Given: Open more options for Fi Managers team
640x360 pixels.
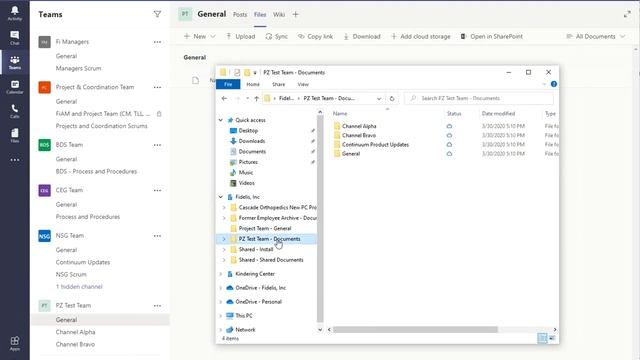Looking at the screenshot, I should pyautogui.click(x=157, y=42).
